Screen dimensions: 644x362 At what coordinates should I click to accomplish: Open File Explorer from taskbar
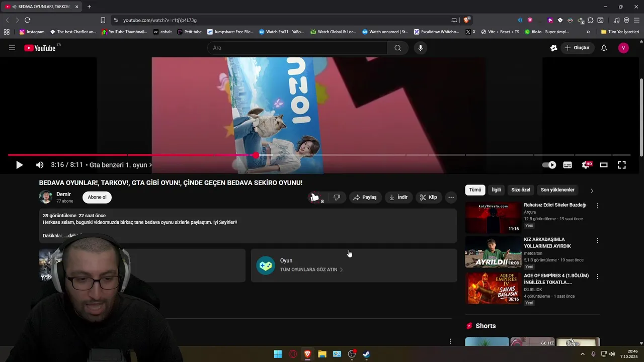[322, 354]
